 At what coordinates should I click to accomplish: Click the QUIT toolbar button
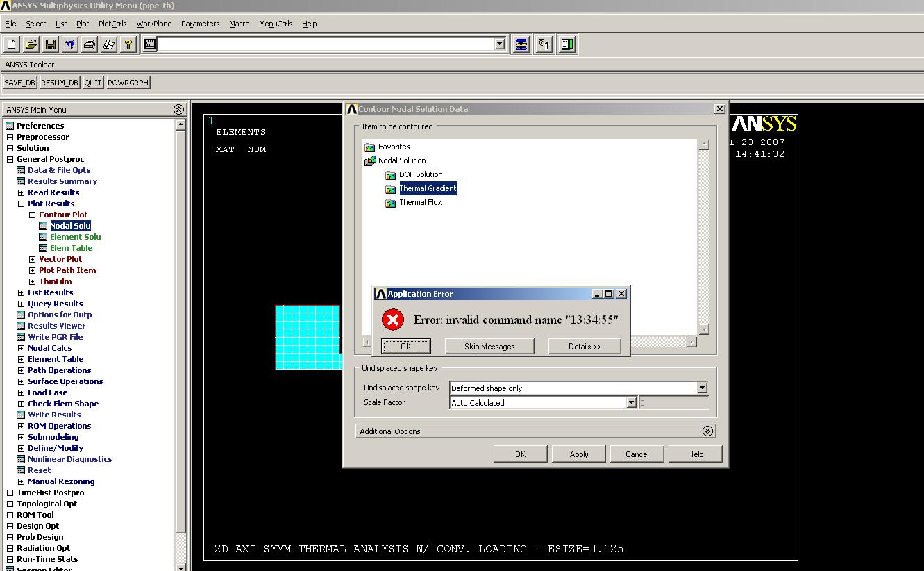pos(93,83)
